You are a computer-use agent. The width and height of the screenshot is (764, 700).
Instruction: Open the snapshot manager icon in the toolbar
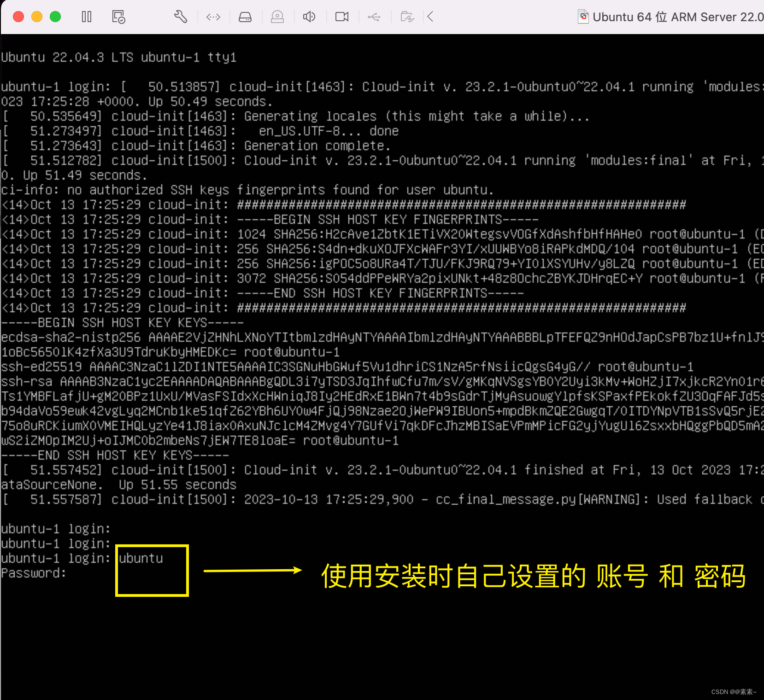tap(118, 17)
